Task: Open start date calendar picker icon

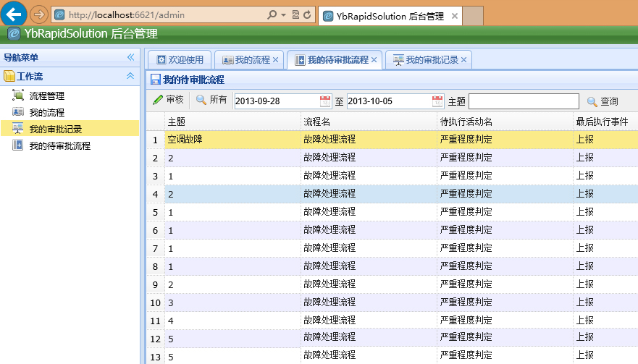Action: coord(325,101)
